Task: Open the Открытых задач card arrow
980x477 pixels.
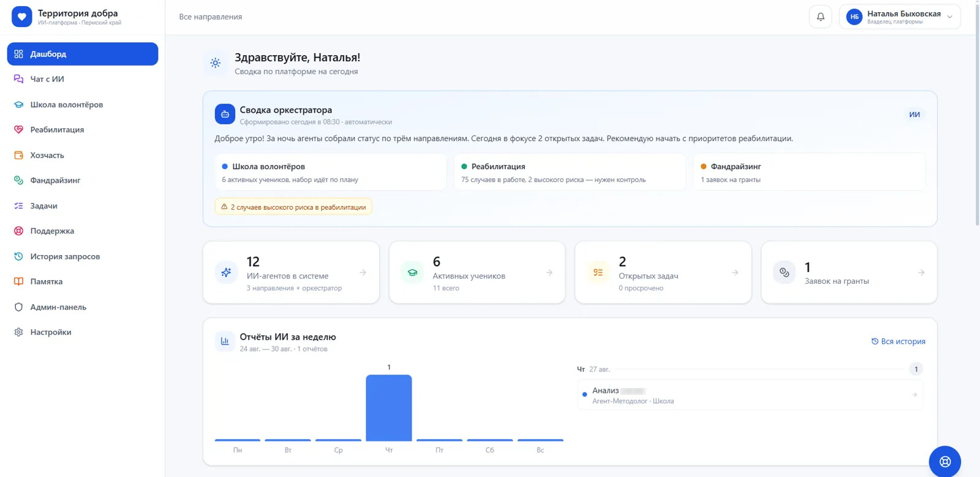Action: (735, 272)
